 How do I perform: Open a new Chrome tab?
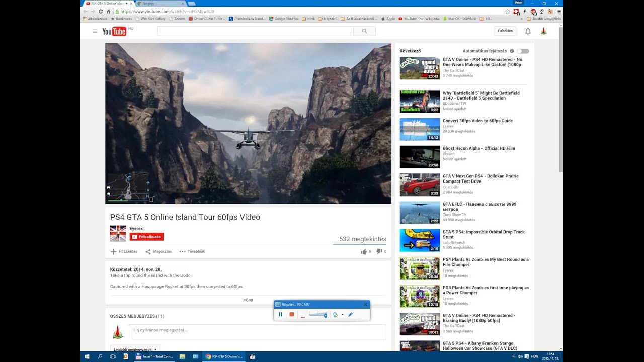pos(191,3)
